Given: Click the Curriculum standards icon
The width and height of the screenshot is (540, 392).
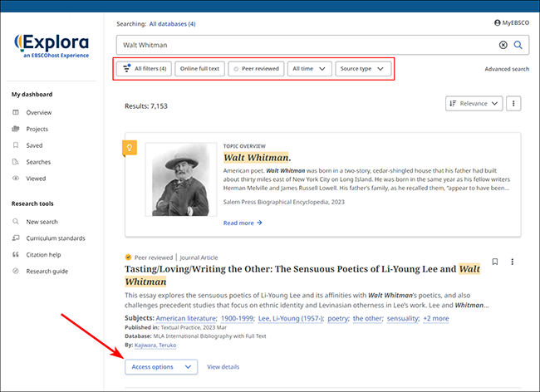Looking at the screenshot, I should click(x=16, y=238).
